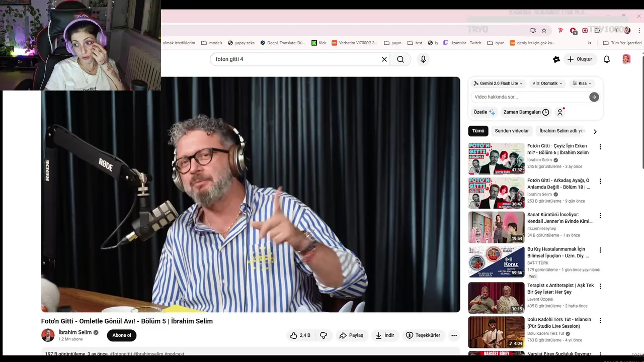The image size is (644, 362).
Task: Open the YouTube account avatar menu
Action: point(626,59)
